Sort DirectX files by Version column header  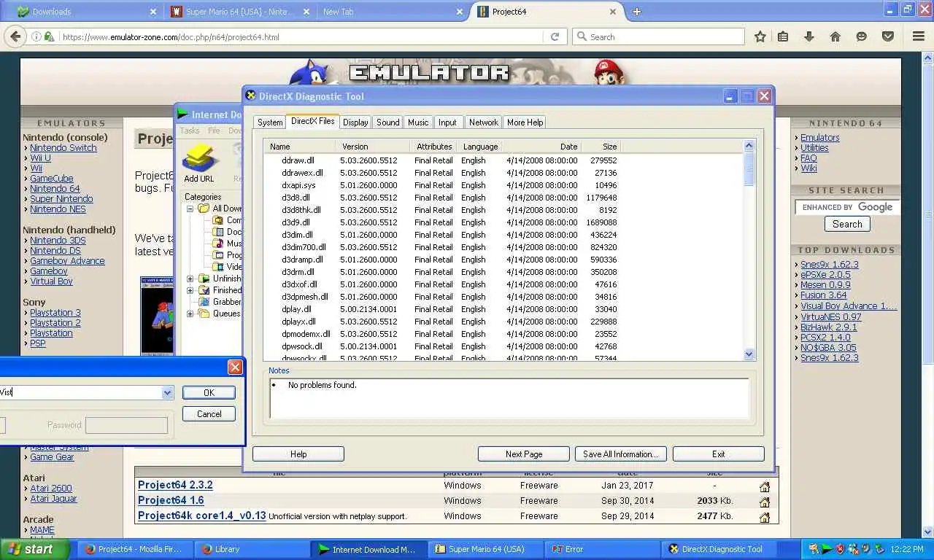click(x=372, y=147)
